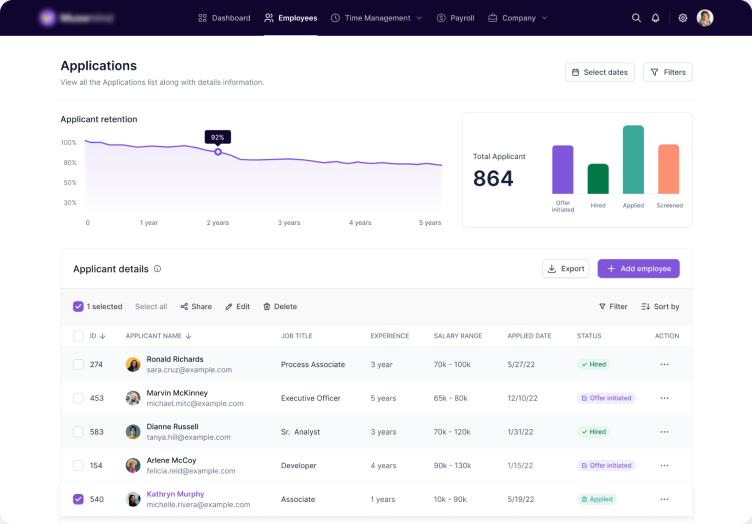
Task: Go to the Dashboard tab
Action: click(x=224, y=18)
